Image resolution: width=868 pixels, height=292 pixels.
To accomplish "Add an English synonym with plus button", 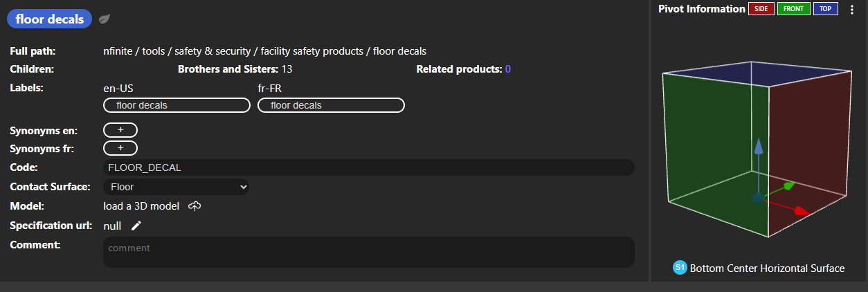I will pos(120,129).
